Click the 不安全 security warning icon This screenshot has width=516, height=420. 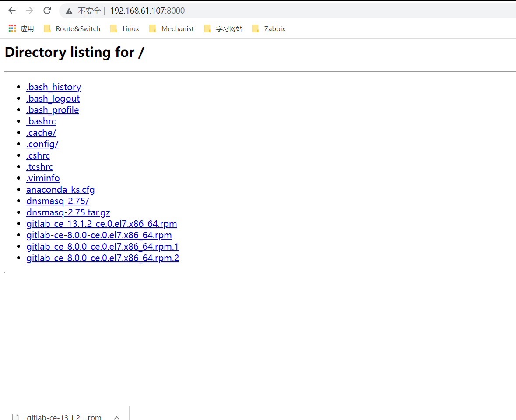[x=69, y=11]
